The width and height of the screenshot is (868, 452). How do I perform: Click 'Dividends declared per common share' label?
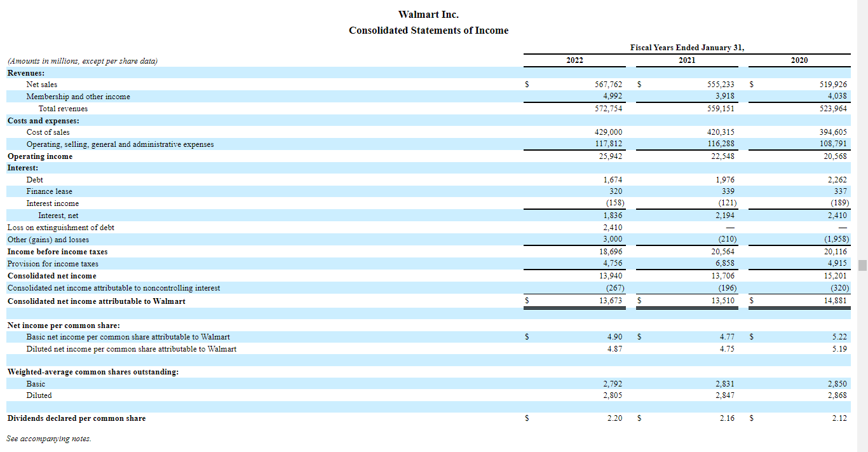(x=76, y=418)
